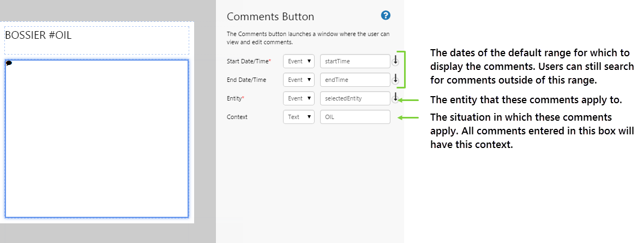644x243 pixels.
Task: Click the Context field containing OIL
Action: click(355, 117)
